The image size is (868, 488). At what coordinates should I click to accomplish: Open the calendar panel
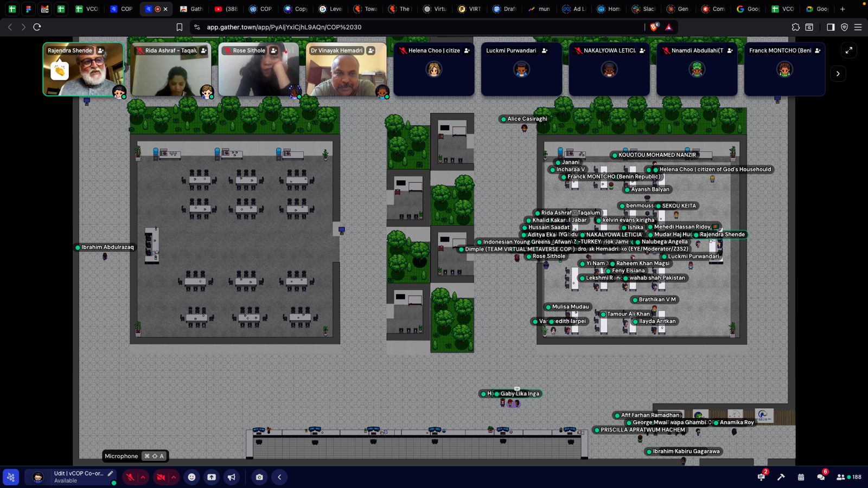pyautogui.click(x=801, y=477)
